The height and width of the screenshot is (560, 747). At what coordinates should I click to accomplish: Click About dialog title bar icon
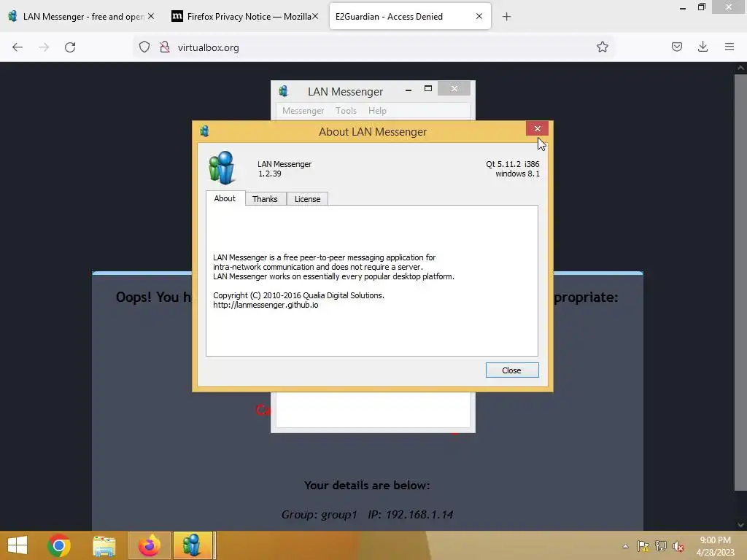(x=205, y=131)
